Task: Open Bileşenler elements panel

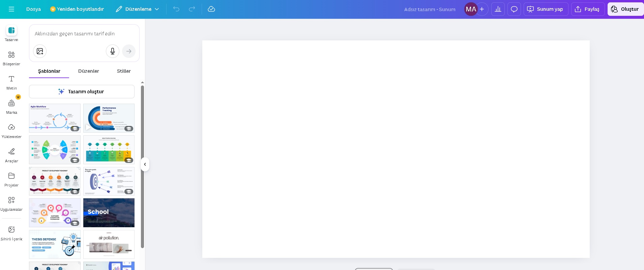Action: tap(11, 58)
